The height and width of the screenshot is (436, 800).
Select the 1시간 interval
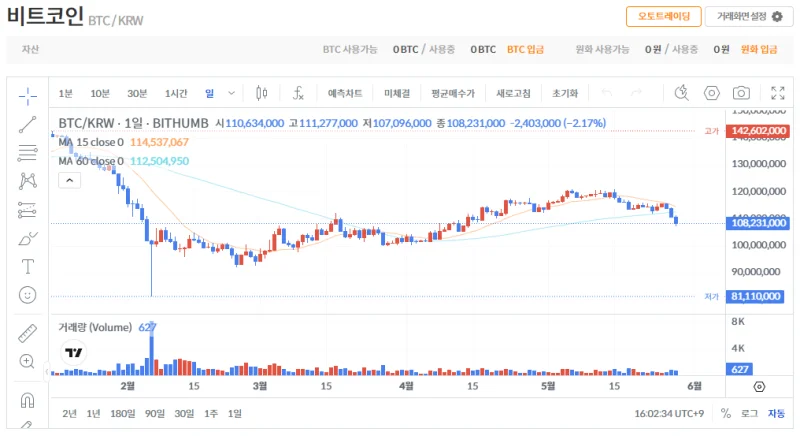(176, 93)
